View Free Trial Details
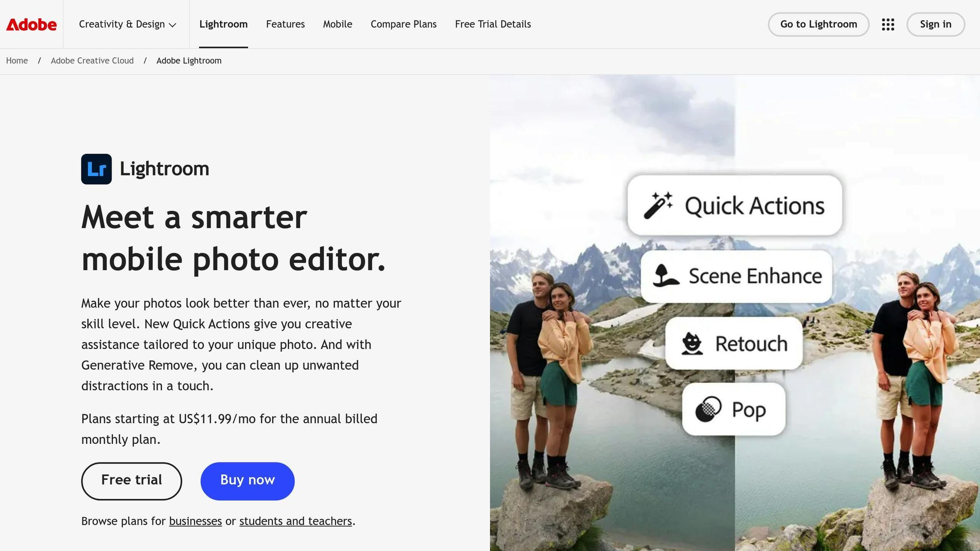This screenshot has height=551, width=980. [493, 24]
